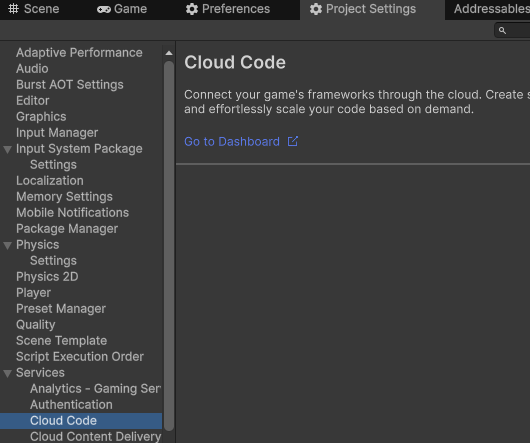This screenshot has width=530, height=443.
Task: Click the search magnifier icon
Action: click(x=503, y=30)
